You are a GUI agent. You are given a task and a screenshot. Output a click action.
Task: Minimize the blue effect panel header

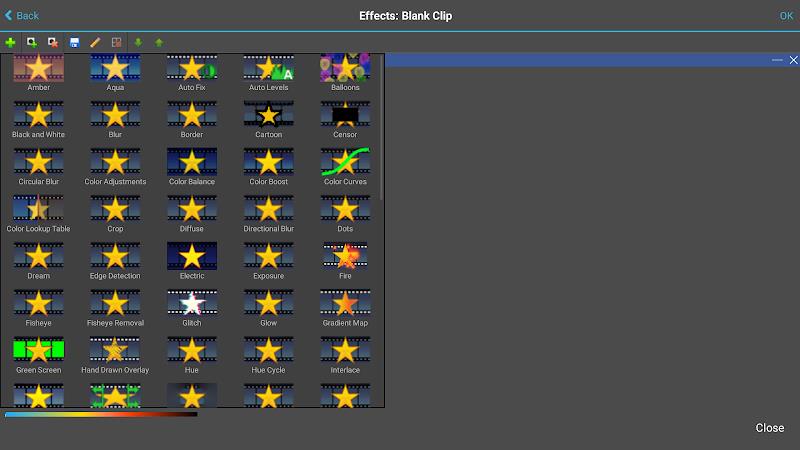pyautogui.click(x=777, y=60)
